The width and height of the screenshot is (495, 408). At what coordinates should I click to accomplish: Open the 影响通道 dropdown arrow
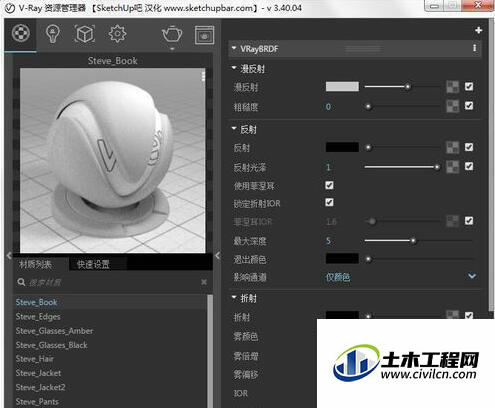tap(472, 276)
